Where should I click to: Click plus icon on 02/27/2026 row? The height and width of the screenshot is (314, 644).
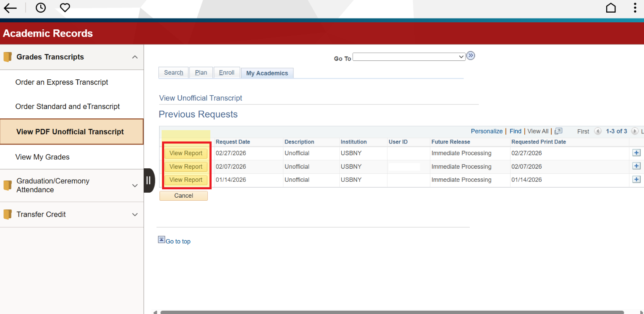click(x=636, y=153)
